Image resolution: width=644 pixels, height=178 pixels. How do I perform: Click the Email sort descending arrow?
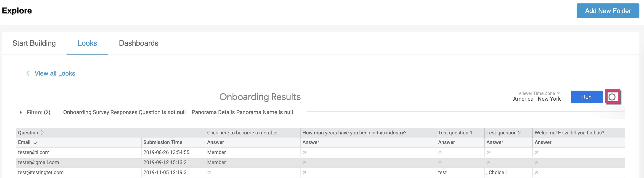click(35, 142)
